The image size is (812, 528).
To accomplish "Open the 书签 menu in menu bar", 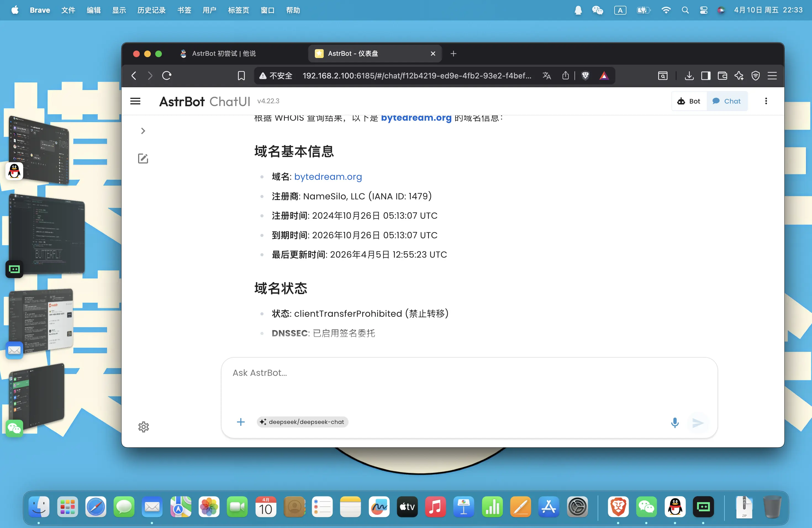I will (x=184, y=10).
